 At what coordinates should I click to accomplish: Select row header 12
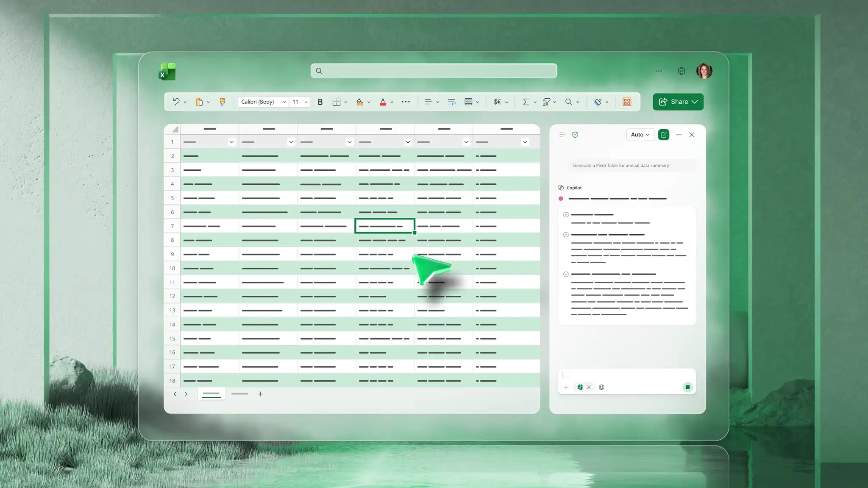tap(172, 296)
